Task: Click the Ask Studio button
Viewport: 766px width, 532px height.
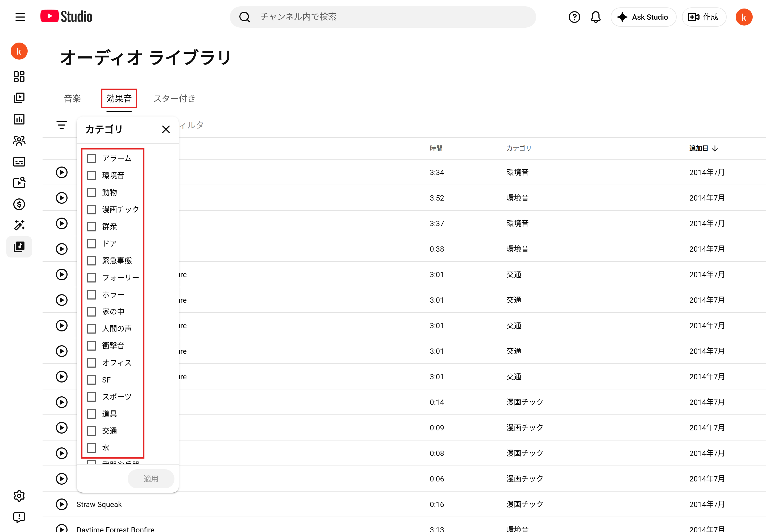Action: (643, 17)
